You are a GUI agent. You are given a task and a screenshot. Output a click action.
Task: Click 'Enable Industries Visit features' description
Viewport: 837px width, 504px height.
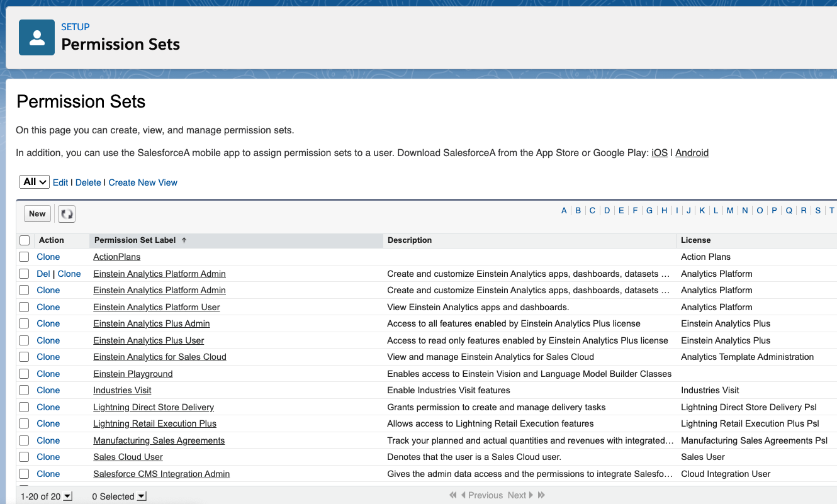point(449,390)
